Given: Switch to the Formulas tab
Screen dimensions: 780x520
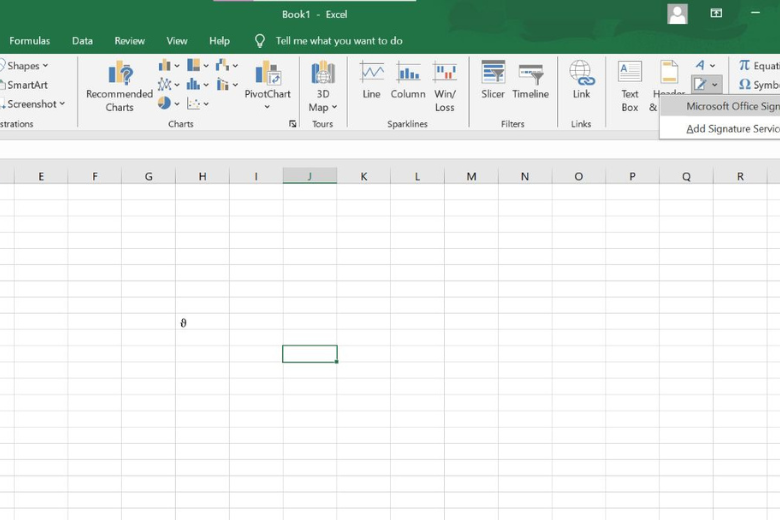Looking at the screenshot, I should 30,41.
